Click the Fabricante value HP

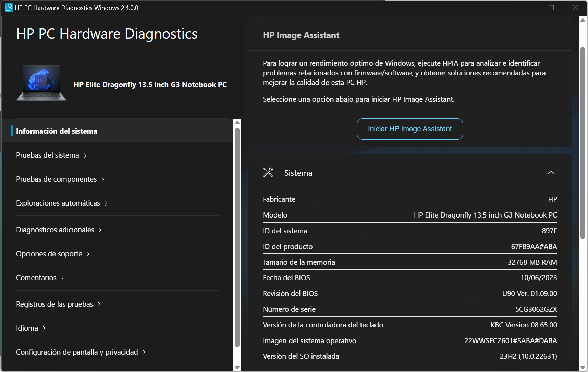coord(552,199)
